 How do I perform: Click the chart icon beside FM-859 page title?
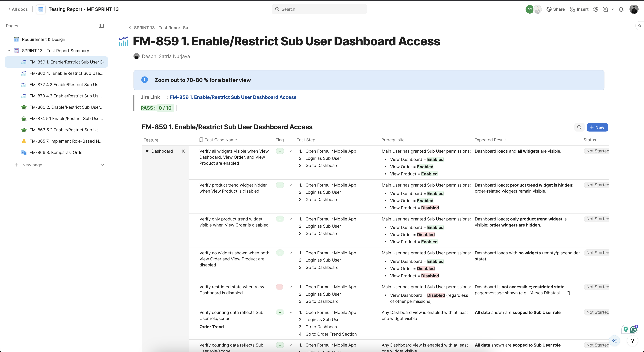[123, 41]
